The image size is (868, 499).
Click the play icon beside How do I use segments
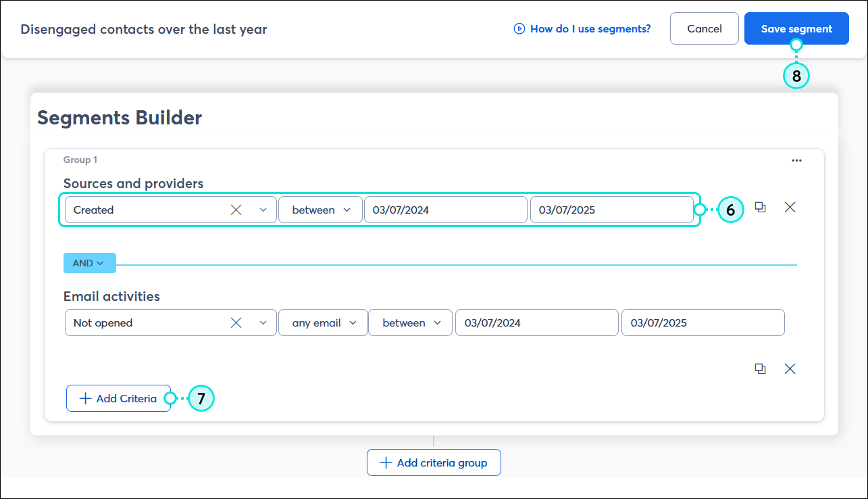click(x=519, y=29)
